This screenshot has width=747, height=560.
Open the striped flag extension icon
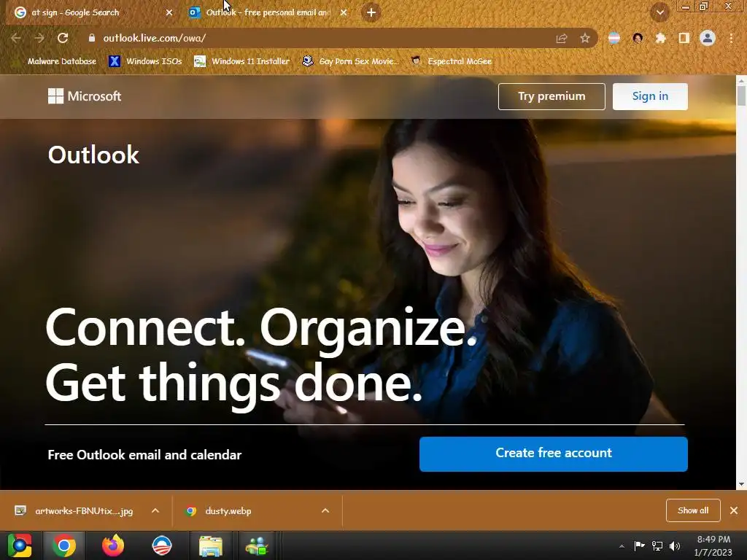[x=614, y=38]
